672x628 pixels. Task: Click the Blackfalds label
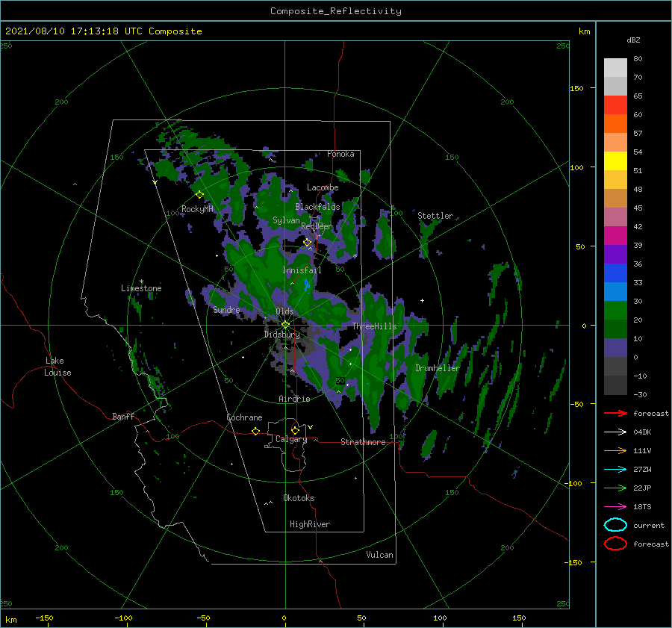click(317, 207)
